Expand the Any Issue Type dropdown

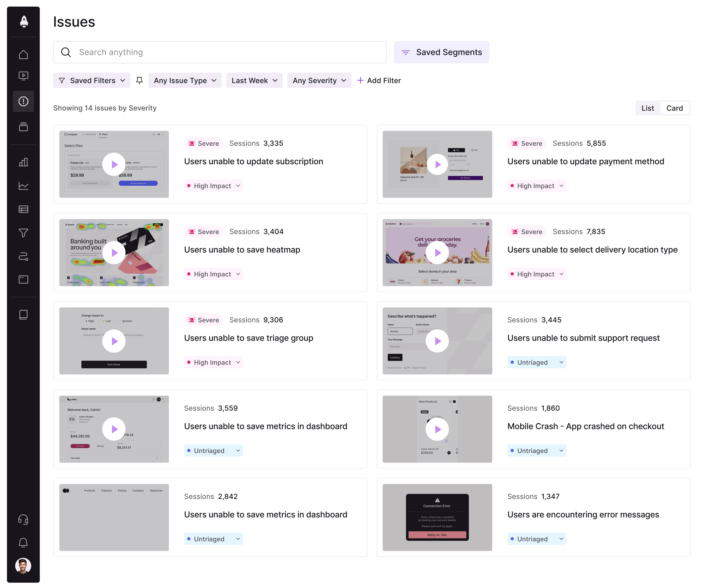pos(185,80)
